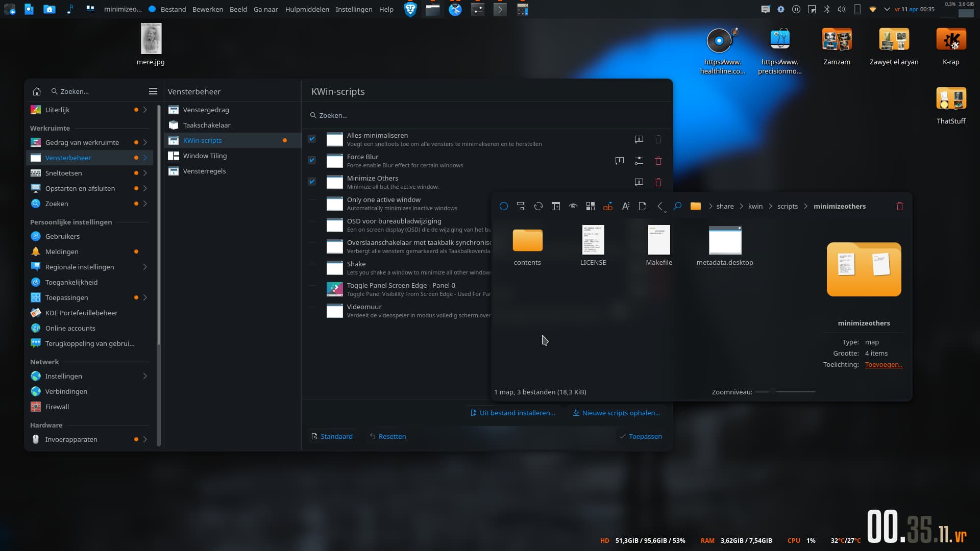Click the 'A' text size icon in file manager

[625, 206]
